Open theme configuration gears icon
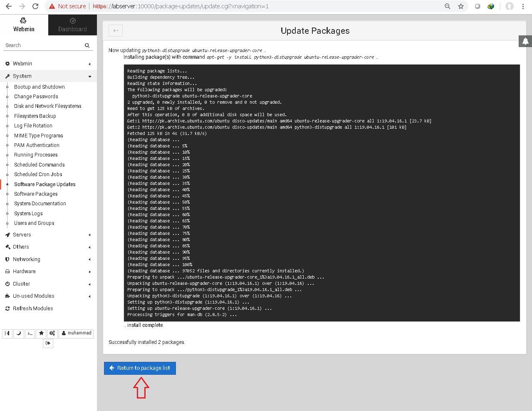Screen dimensions: 532x411 (52, 334)
